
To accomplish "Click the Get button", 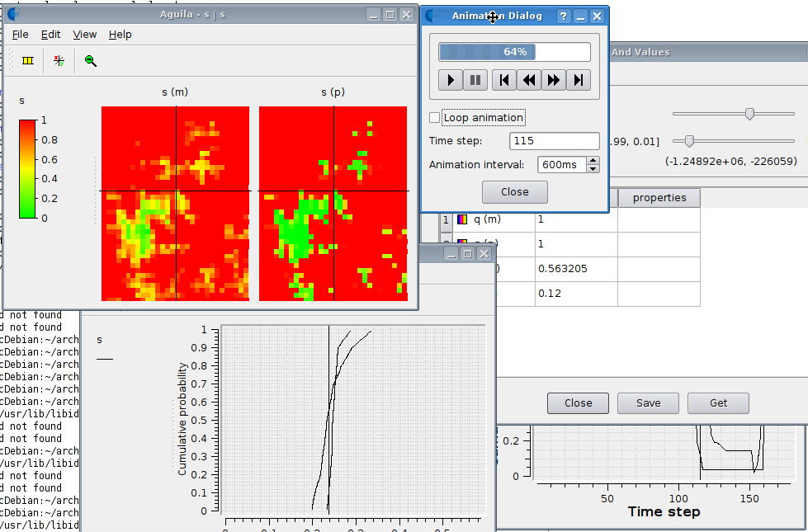I will point(718,403).
